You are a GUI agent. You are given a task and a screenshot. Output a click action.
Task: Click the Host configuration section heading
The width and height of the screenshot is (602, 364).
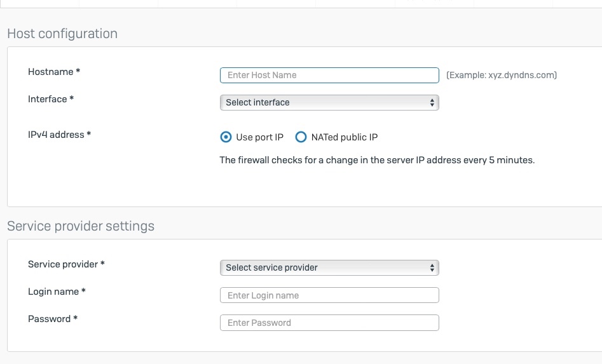point(62,34)
